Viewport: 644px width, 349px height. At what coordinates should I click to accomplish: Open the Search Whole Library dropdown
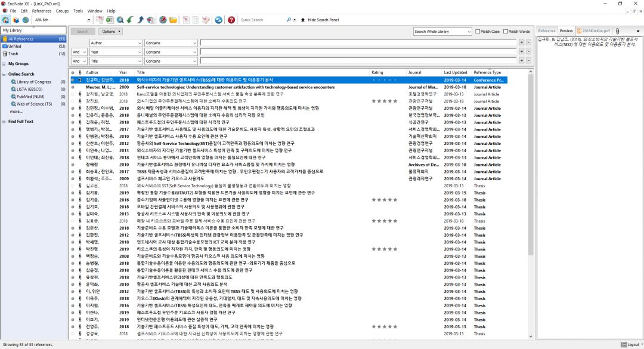pos(442,31)
